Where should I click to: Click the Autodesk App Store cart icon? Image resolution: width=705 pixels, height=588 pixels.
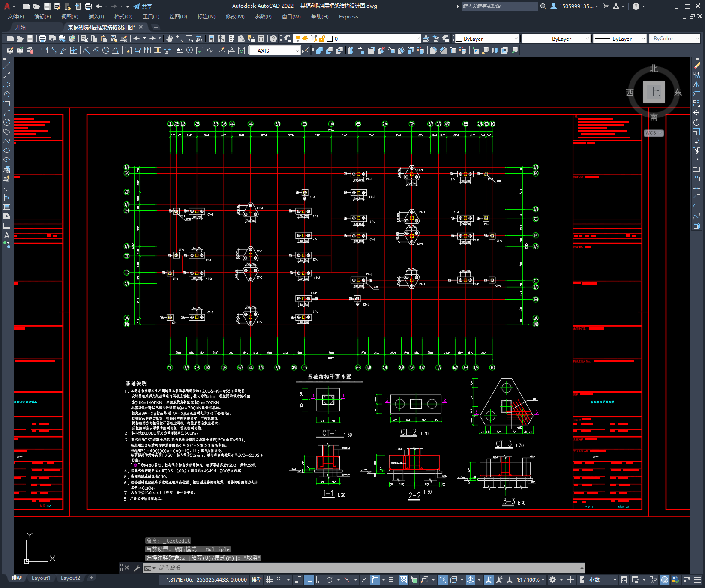point(606,6)
